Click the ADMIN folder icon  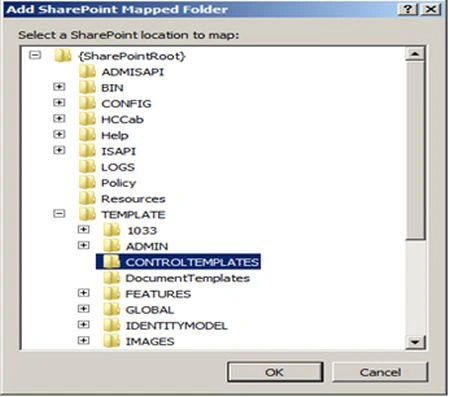click(112, 246)
